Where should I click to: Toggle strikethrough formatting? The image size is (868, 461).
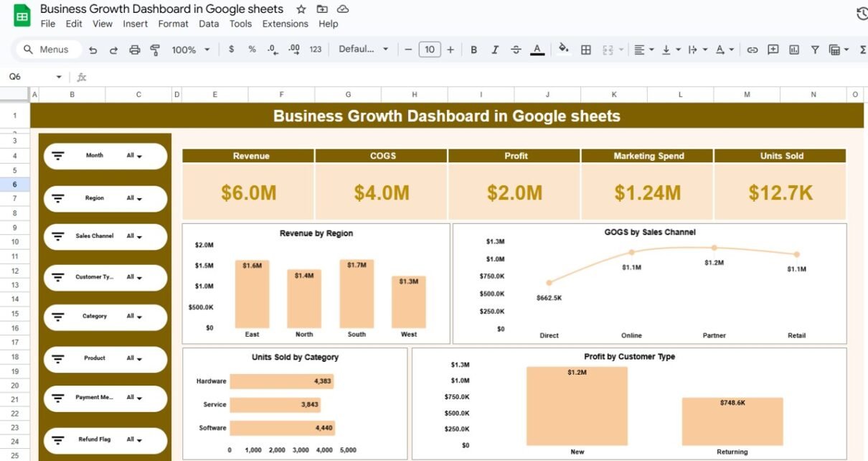click(x=516, y=50)
